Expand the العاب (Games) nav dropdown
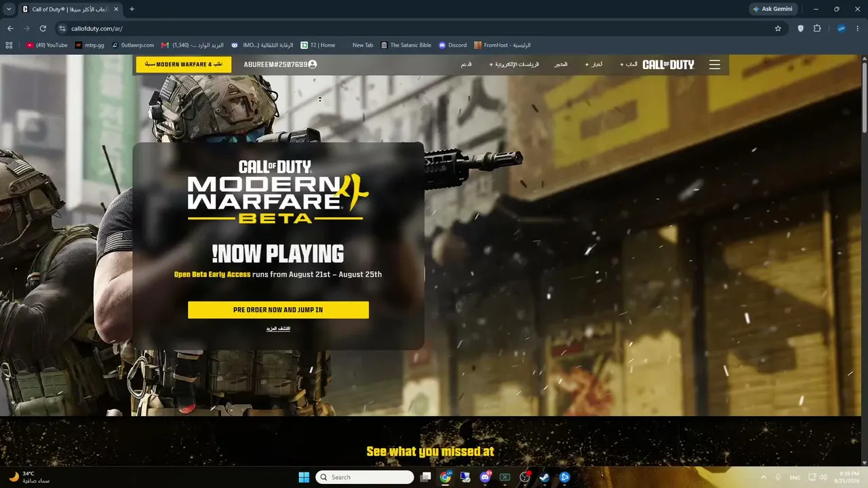This screenshot has width=868, height=488. click(629, 64)
